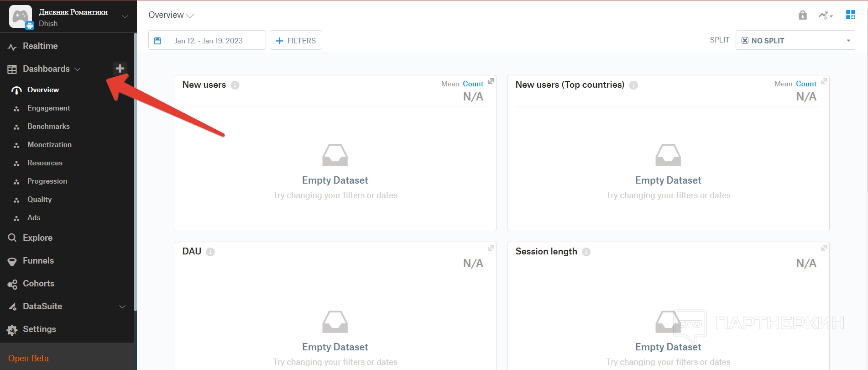The height and width of the screenshot is (370, 868).
Task: Open the NO SPLIT dropdown
Action: [x=795, y=41]
